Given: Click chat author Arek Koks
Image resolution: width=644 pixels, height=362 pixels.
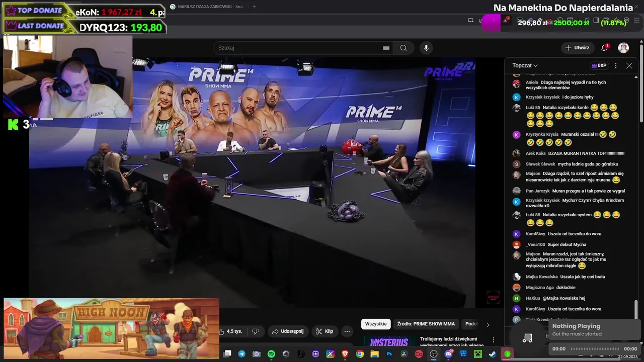Looking at the screenshot, I should point(536,153).
